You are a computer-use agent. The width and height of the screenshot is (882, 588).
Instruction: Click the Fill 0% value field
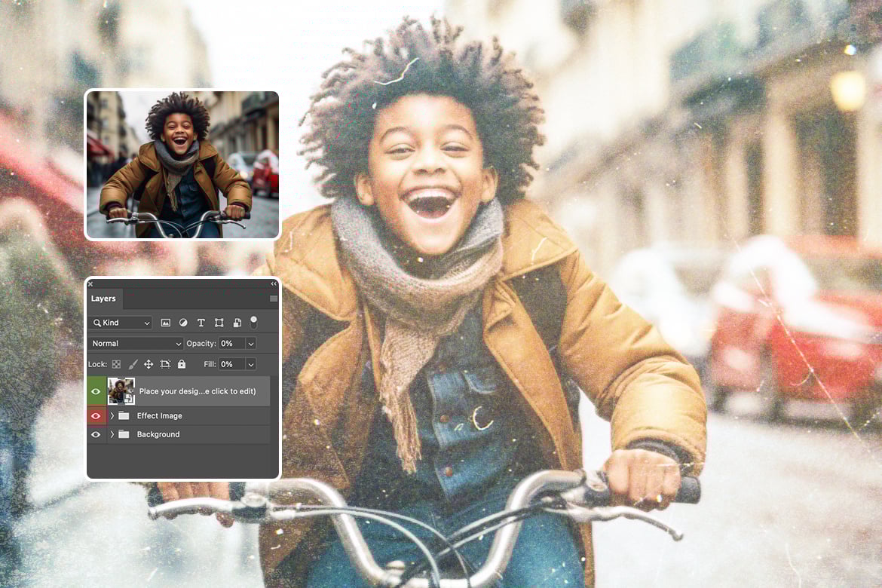pyautogui.click(x=231, y=364)
